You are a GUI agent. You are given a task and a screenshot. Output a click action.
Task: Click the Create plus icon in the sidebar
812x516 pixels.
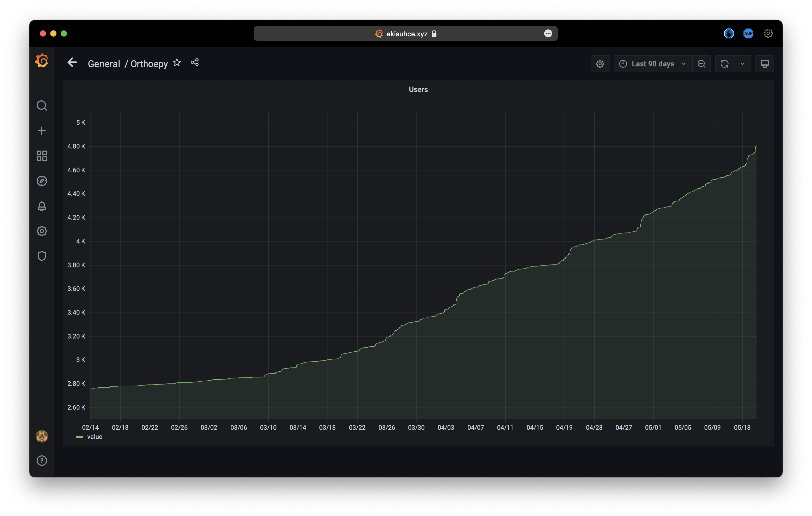pyautogui.click(x=42, y=131)
